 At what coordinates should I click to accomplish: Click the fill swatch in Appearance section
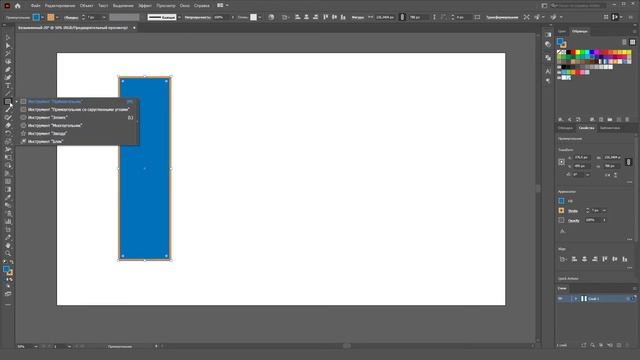pyautogui.click(x=562, y=201)
